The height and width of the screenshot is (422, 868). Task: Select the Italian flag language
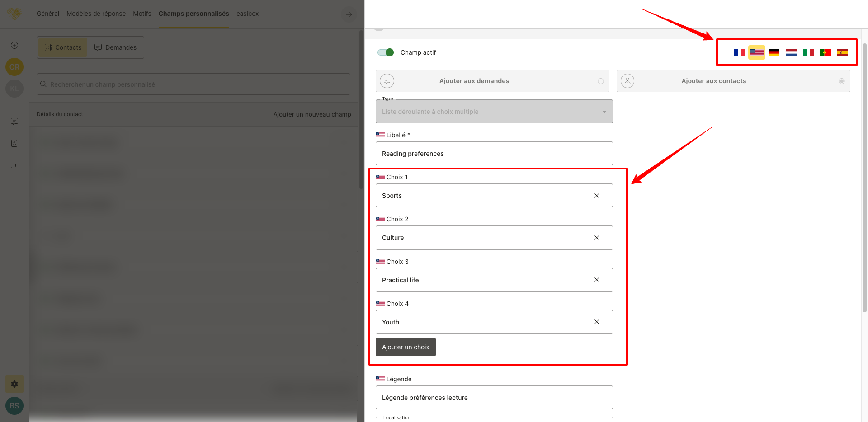808,52
